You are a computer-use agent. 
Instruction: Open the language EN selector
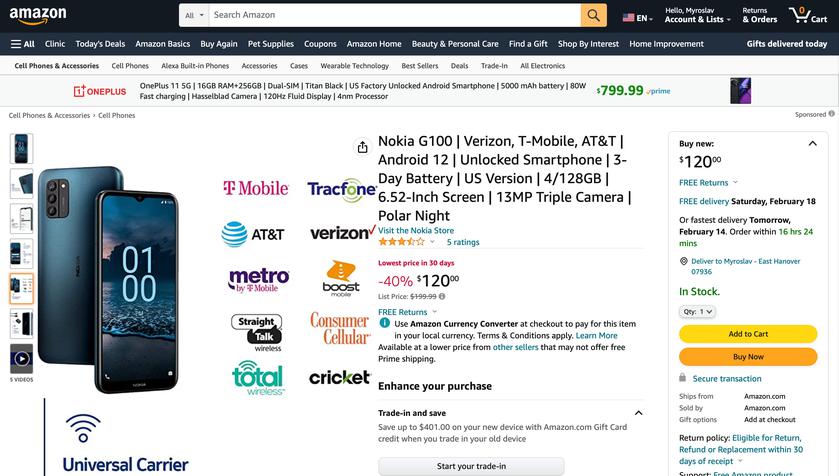click(x=636, y=18)
